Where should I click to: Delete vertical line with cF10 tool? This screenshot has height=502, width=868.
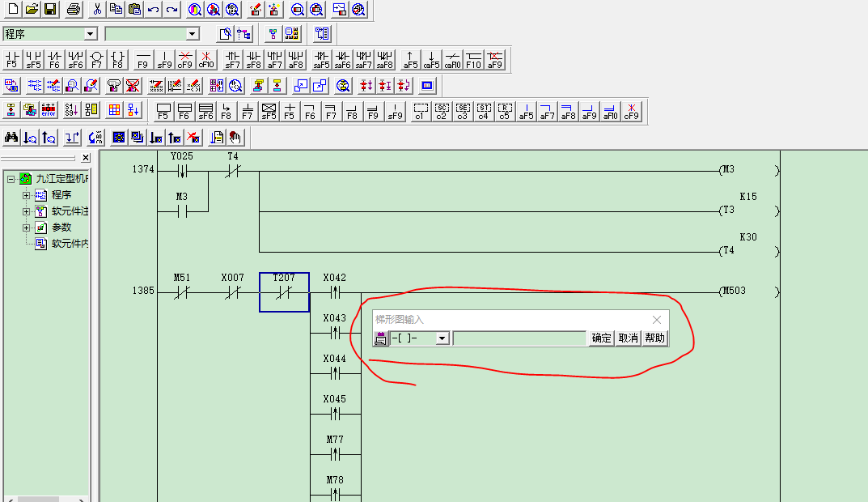205,60
